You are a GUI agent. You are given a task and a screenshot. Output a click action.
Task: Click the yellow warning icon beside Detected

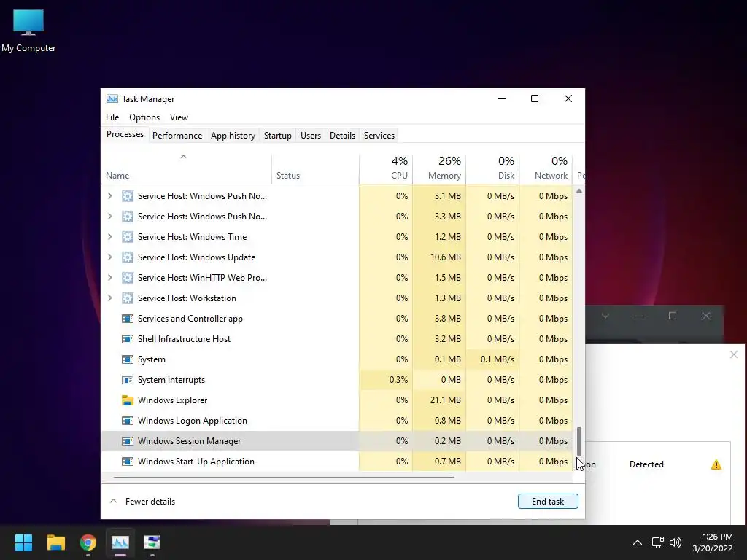coord(716,464)
